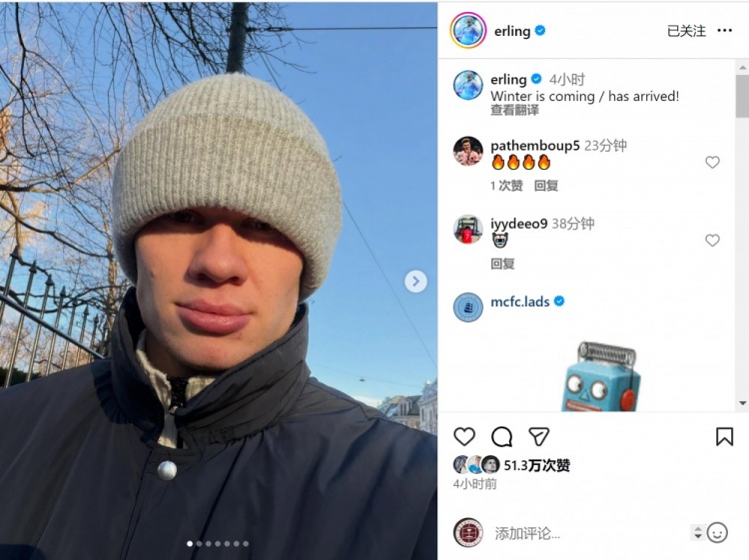This screenshot has height=560, width=749.
Task: Click the stepper arrows beside the emoji icon
Action: click(697, 533)
